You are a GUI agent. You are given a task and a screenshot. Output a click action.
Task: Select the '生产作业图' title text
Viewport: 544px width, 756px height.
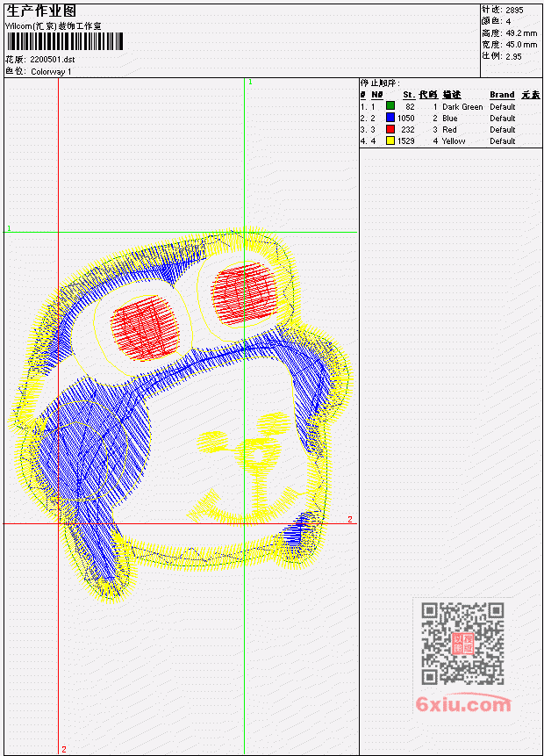(x=41, y=11)
